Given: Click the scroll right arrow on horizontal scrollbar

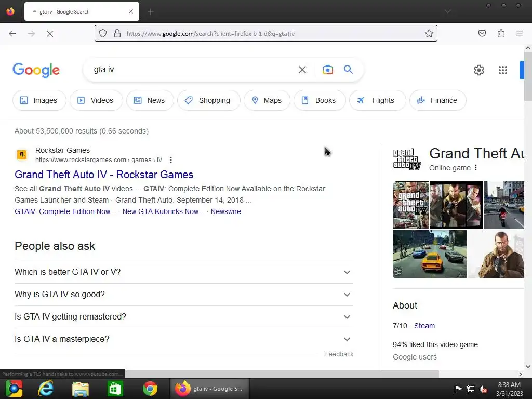Looking at the screenshot, I should 521,374.
